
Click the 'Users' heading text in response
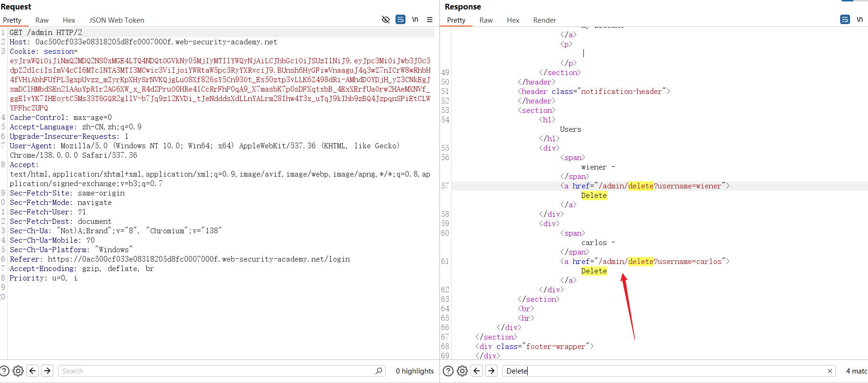(571, 129)
